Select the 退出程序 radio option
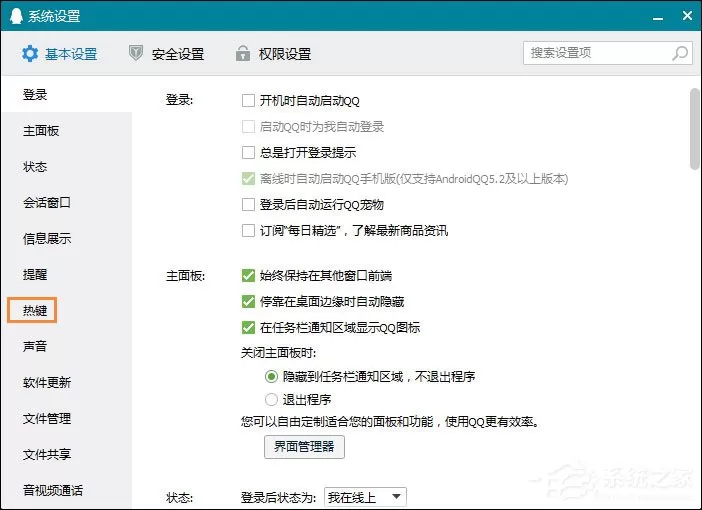This screenshot has height=510, width=702. (x=271, y=399)
